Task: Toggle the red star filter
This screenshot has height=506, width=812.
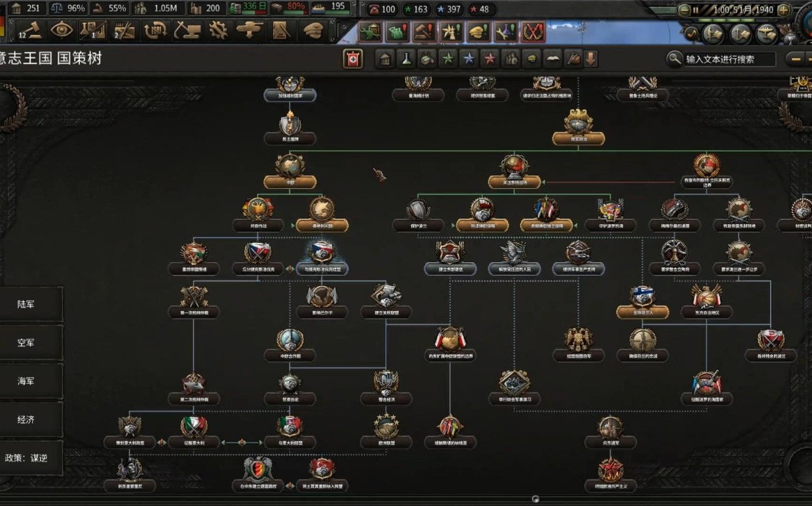Action: pyautogui.click(x=490, y=59)
